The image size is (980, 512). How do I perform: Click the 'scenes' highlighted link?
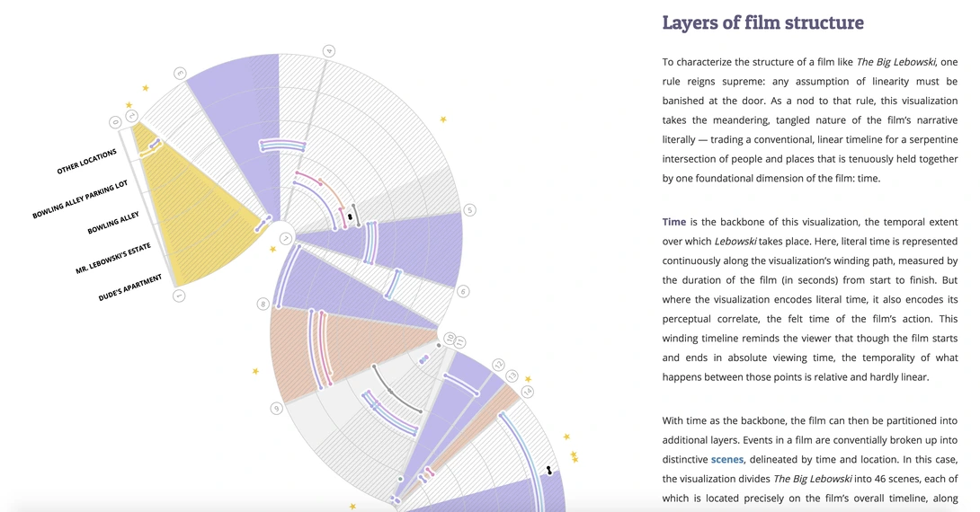[x=726, y=460]
